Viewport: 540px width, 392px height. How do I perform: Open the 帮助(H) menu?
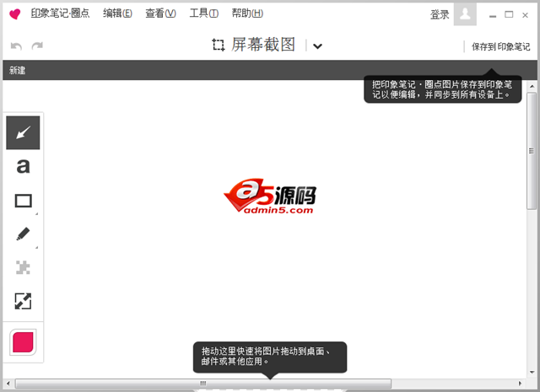[x=247, y=13]
